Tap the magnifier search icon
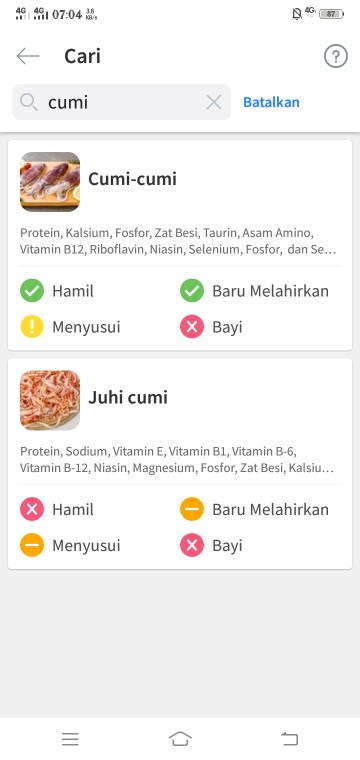The width and height of the screenshot is (360, 760). tap(29, 102)
